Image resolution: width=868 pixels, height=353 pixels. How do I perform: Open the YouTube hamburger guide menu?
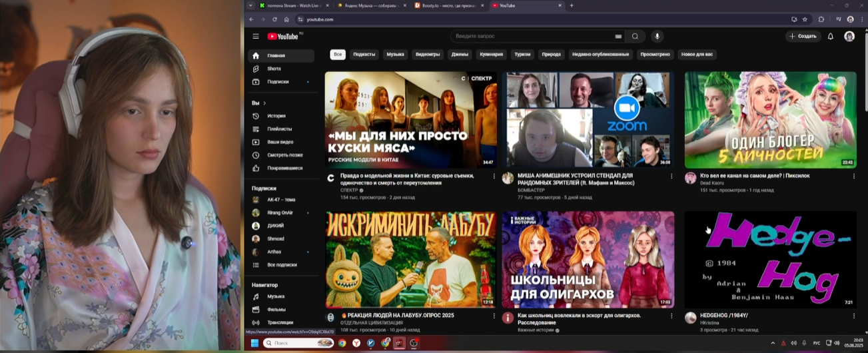point(256,37)
